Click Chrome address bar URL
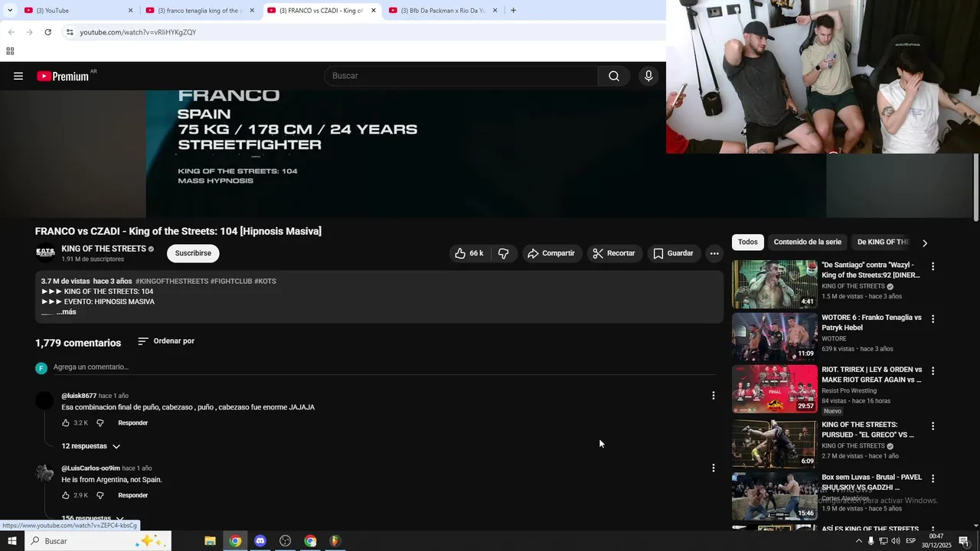 point(138,32)
